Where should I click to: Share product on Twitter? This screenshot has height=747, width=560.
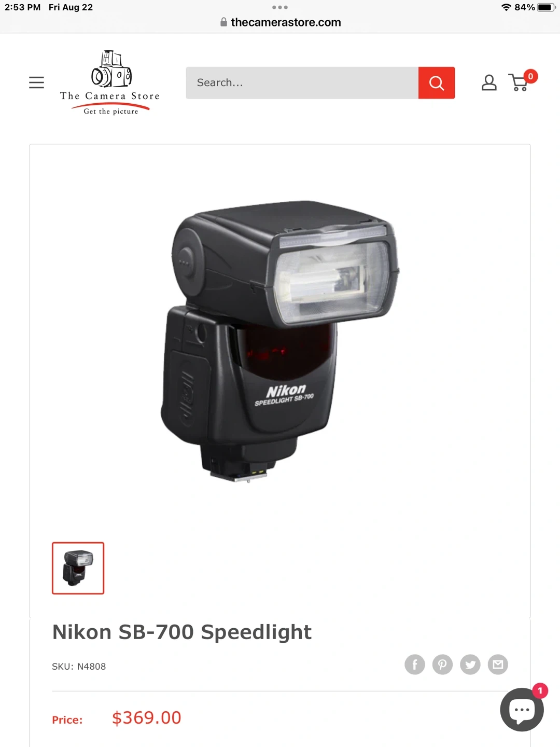470,664
